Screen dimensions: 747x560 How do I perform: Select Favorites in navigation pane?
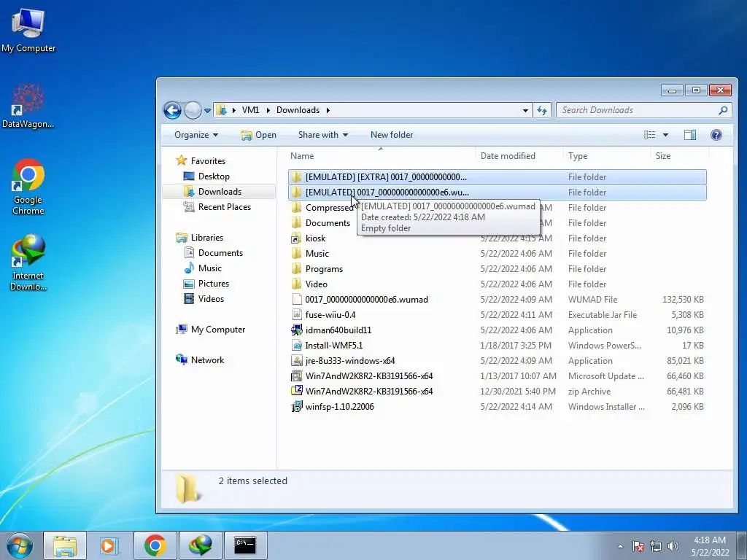201,161
